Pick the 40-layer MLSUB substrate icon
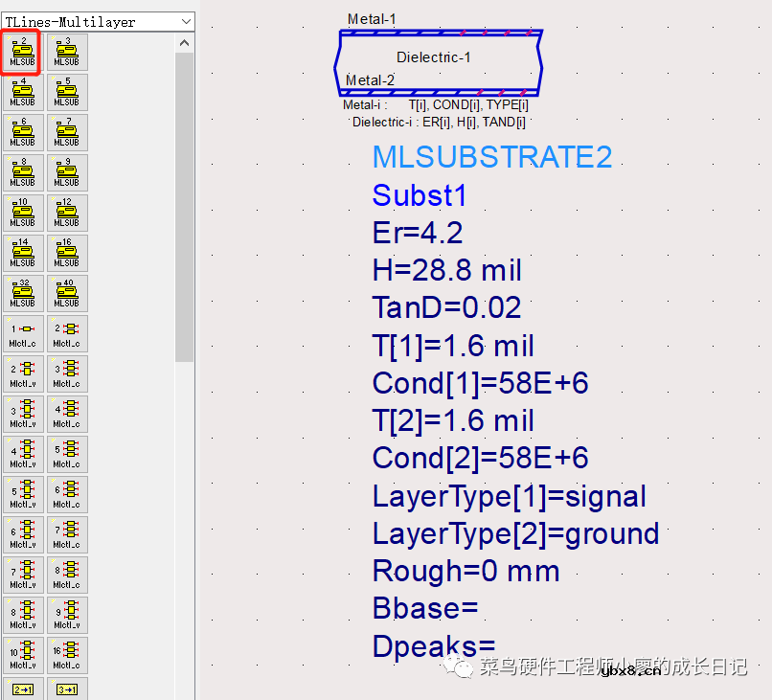 pos(66,293)
